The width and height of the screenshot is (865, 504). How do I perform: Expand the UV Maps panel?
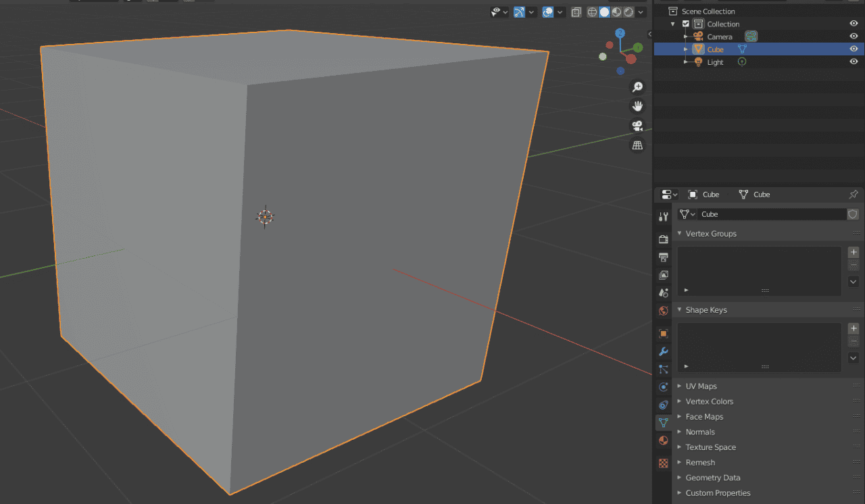pyautogui.click(x=701, y=386)
